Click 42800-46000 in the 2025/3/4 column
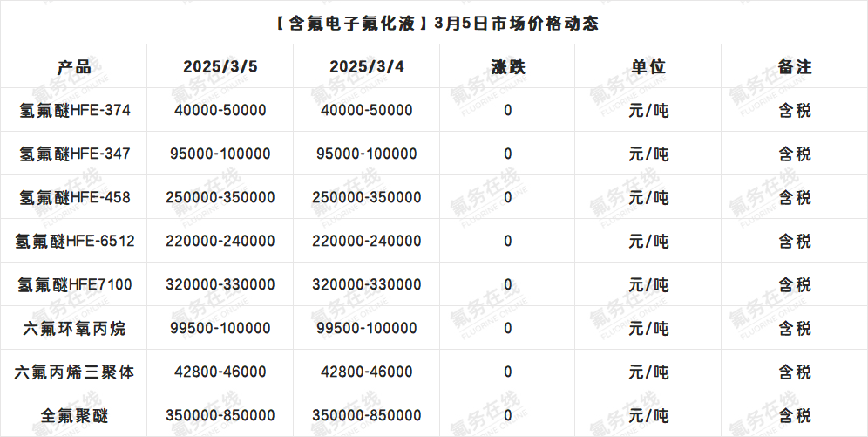868x437 pixels. point(367,372)
